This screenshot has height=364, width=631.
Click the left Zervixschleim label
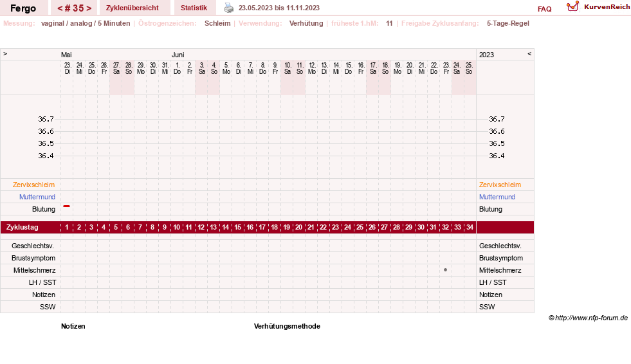click(x=33, y=185)
